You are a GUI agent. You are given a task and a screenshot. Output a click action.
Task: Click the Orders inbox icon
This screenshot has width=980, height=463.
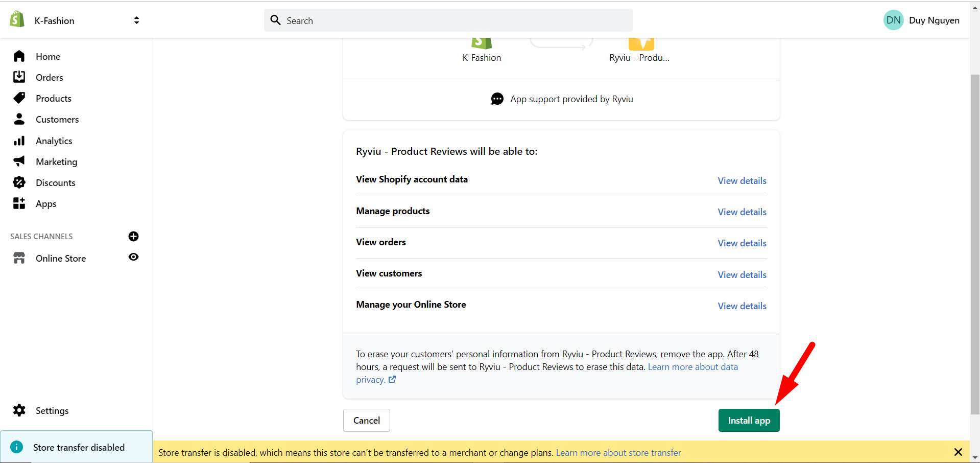(19, 77)
